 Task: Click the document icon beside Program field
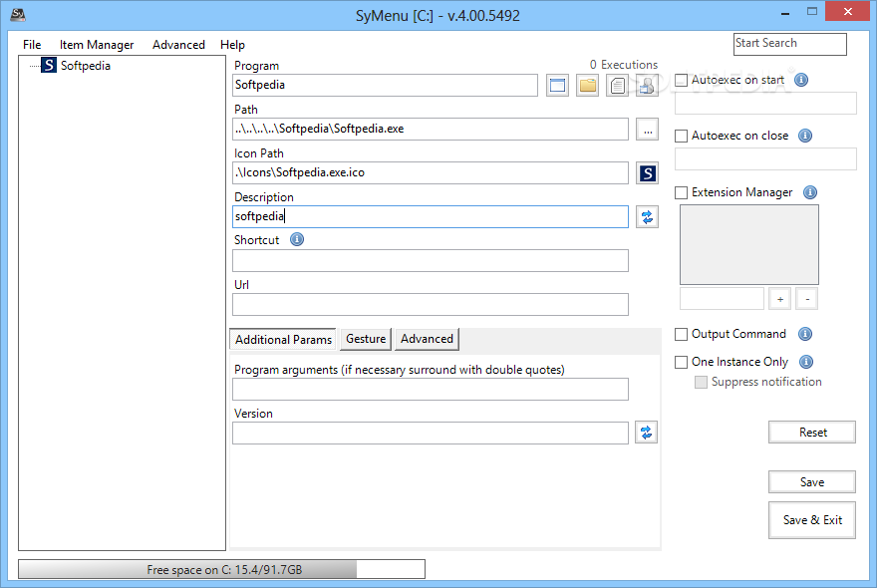618,86
